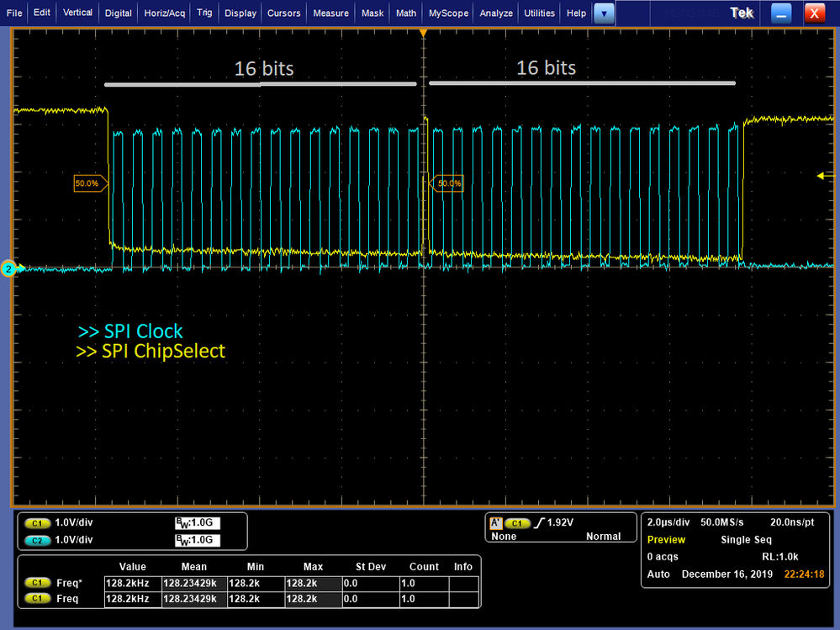Click the channel 2 ground reference marker

[x=8, y=269]
